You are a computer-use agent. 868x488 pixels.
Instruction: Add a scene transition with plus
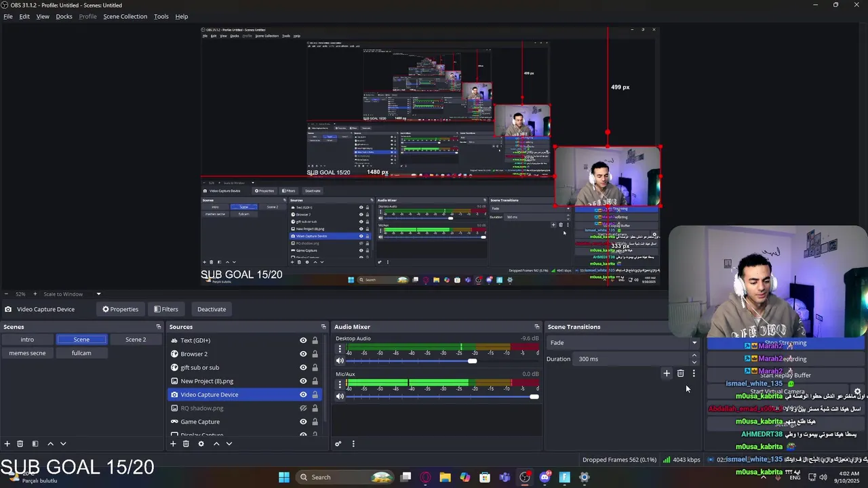point(667,373)
